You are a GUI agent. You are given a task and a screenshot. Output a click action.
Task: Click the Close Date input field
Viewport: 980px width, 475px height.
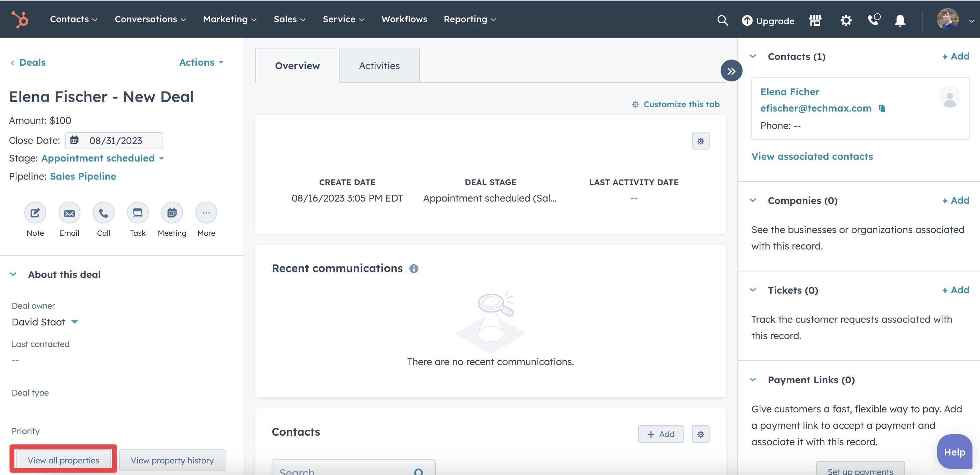coord(114,140)
